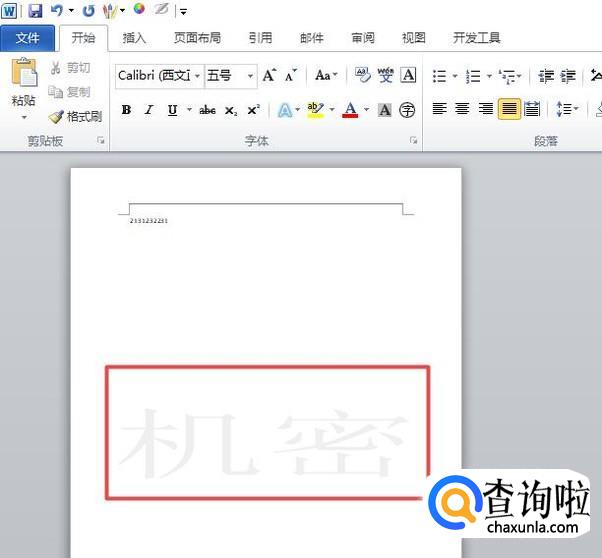Open the Page Layout (页面布局) tab
The height and width of the screenshot is (558, 602).
point(197,38)
